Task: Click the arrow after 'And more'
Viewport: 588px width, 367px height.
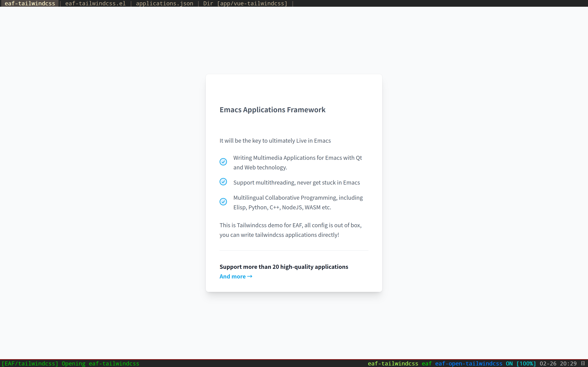Action: (x=250, y=276)
